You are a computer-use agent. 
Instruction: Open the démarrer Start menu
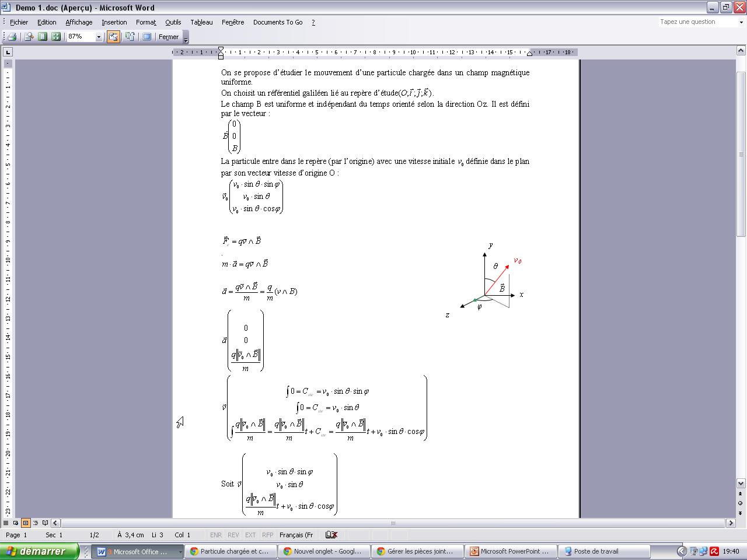[39, 551]
